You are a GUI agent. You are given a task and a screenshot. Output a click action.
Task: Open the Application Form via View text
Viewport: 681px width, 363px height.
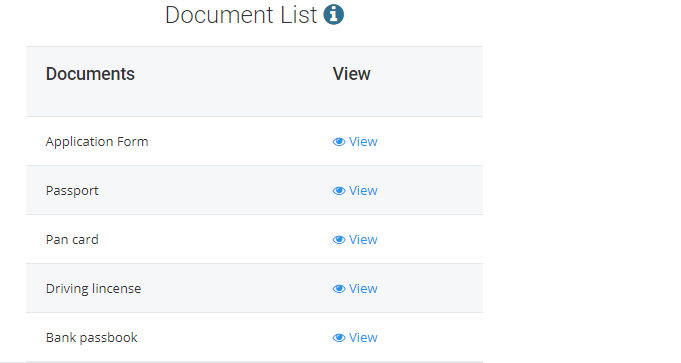tap(364, 142)
